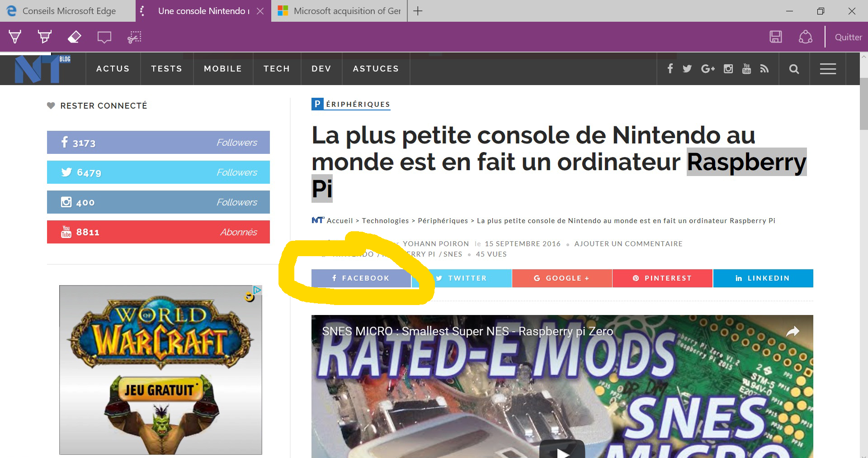The image size is (868, 458).
Task: Click AJOUTER UN COMMENTAIRE link
Action: (628, 244)
